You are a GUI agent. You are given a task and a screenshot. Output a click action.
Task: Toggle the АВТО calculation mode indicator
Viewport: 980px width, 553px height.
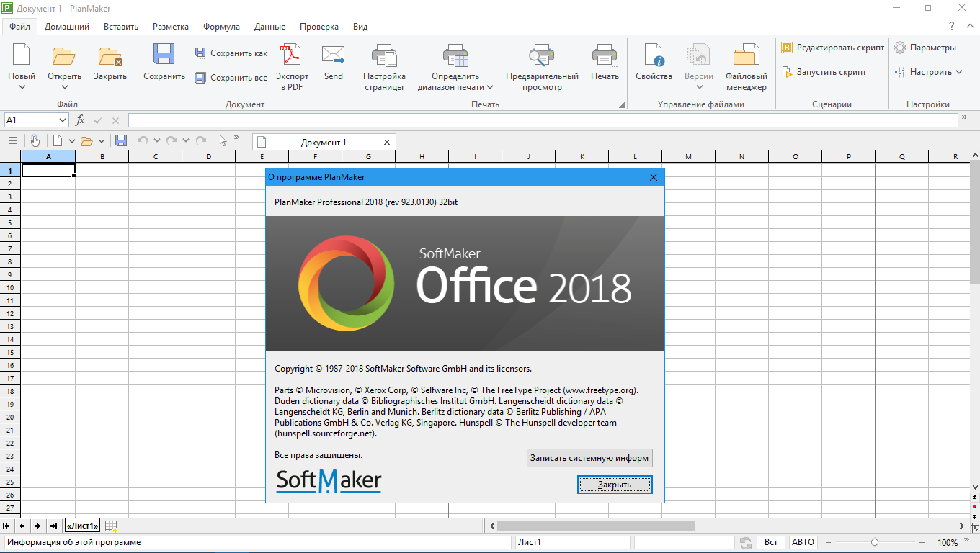click(803, 542)
